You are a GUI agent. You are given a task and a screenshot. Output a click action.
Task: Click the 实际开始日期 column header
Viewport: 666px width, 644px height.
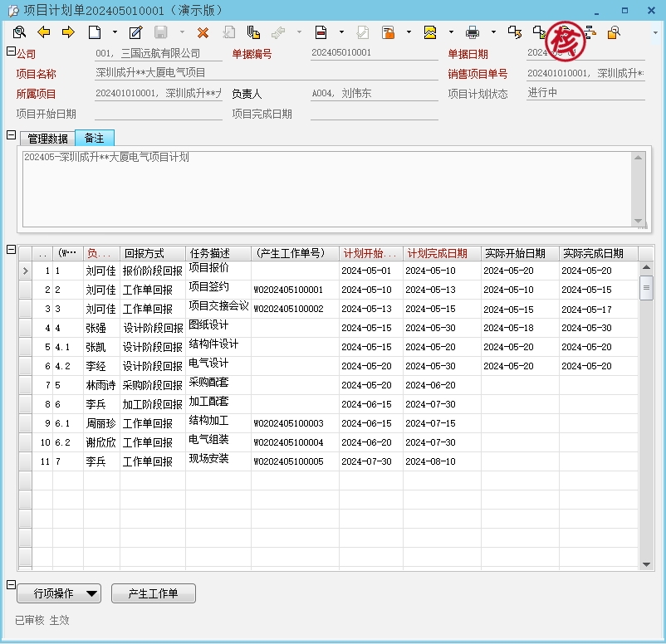coord(520,253)
